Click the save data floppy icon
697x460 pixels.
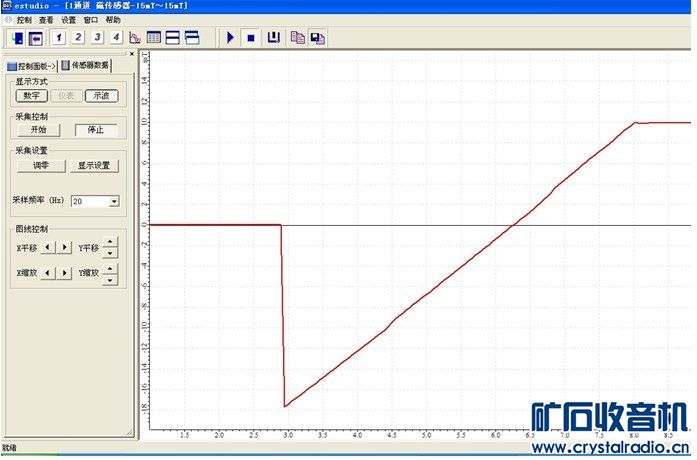[318, 39]
